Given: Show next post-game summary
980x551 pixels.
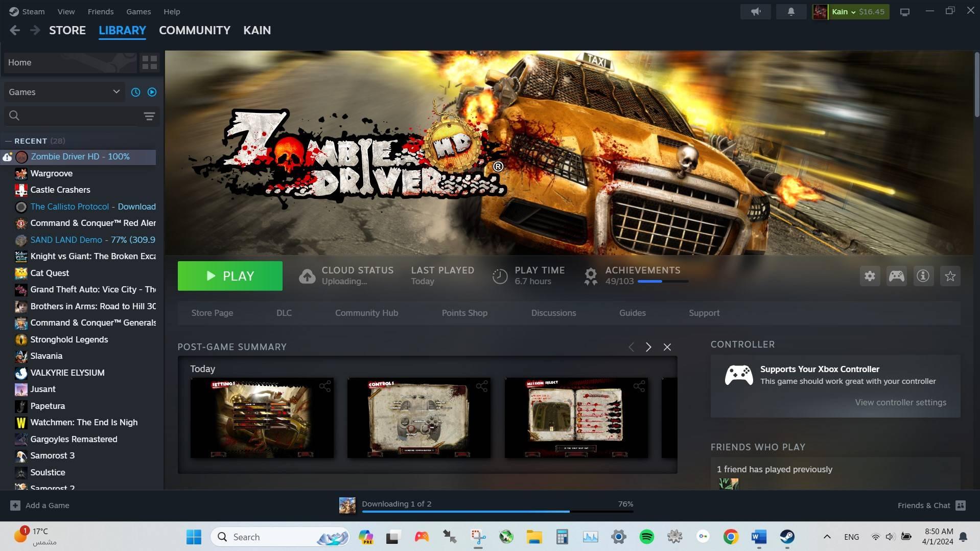Looking at the screenshot, I should (x=648, y=347).
